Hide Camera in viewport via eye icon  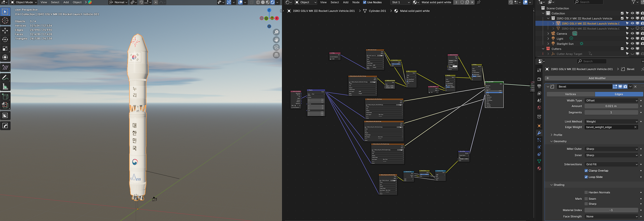pyautogui.click(x=632, y=33)
